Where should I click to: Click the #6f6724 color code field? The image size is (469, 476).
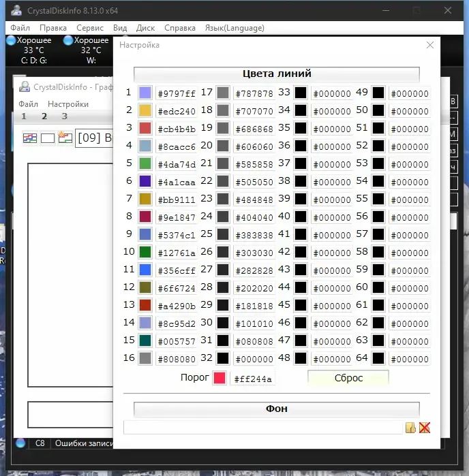(x=177, y=288)
